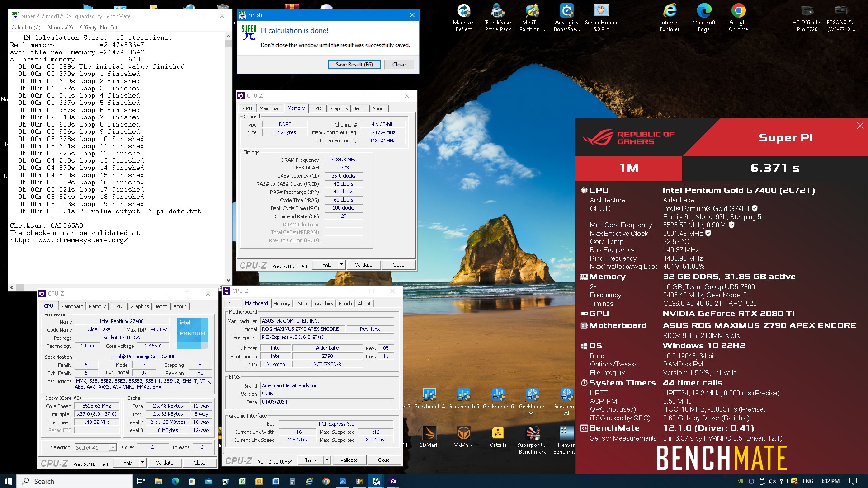Switch to Bench tab in Memory CPU-Z window

360,108
